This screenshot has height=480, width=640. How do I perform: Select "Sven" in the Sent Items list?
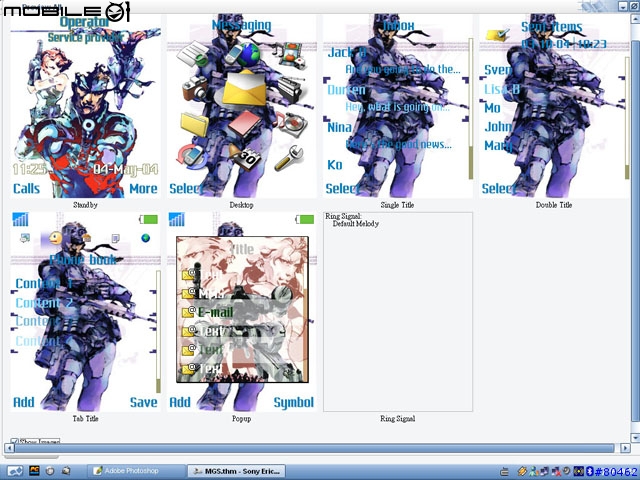[x=498, y=70]
